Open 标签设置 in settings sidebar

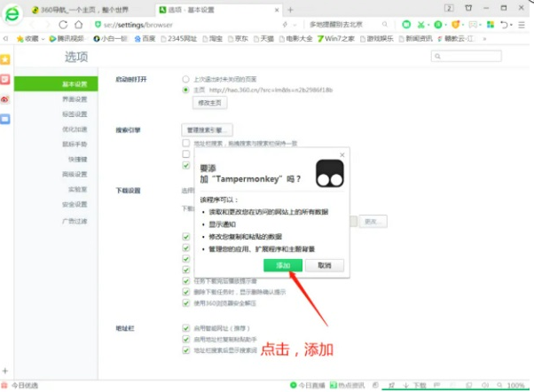coord(75,114)
